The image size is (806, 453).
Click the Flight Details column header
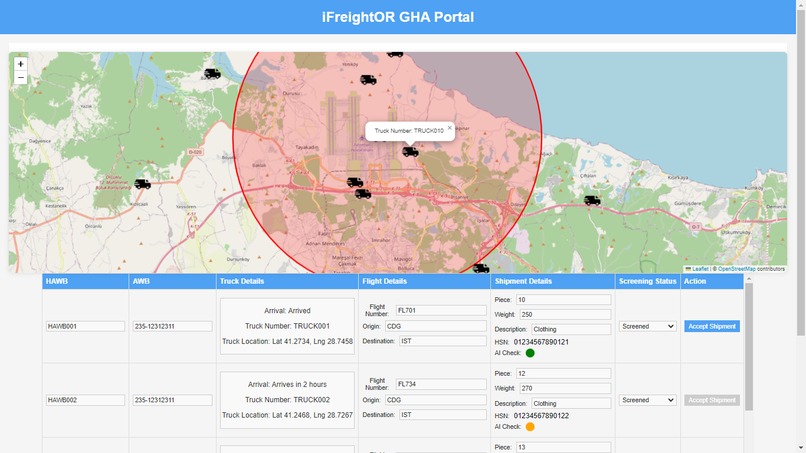tap(425, 281)
